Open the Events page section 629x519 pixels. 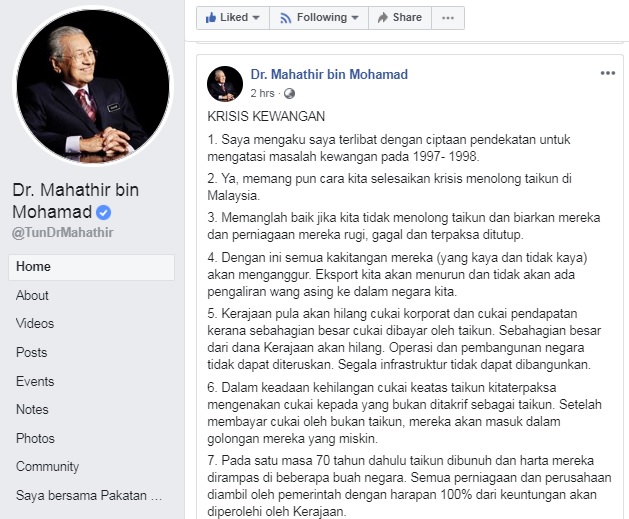coord(35,381)
